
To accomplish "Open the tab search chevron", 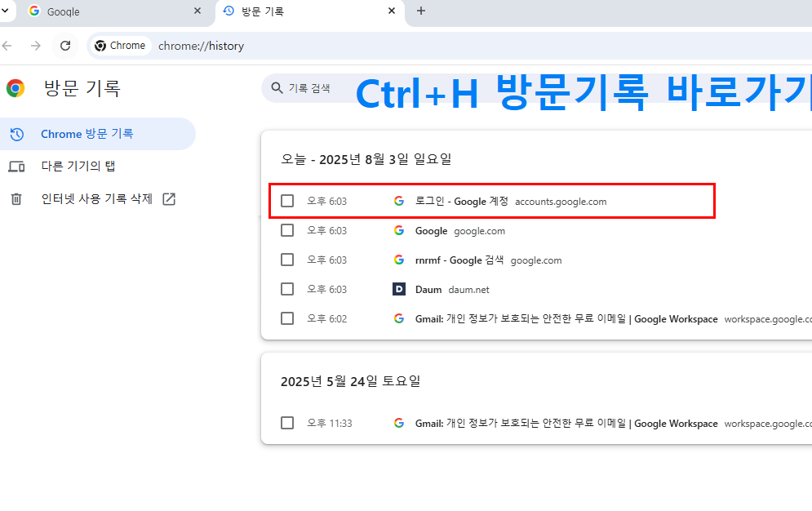I will pyautogui.click(x=5, y=11).
